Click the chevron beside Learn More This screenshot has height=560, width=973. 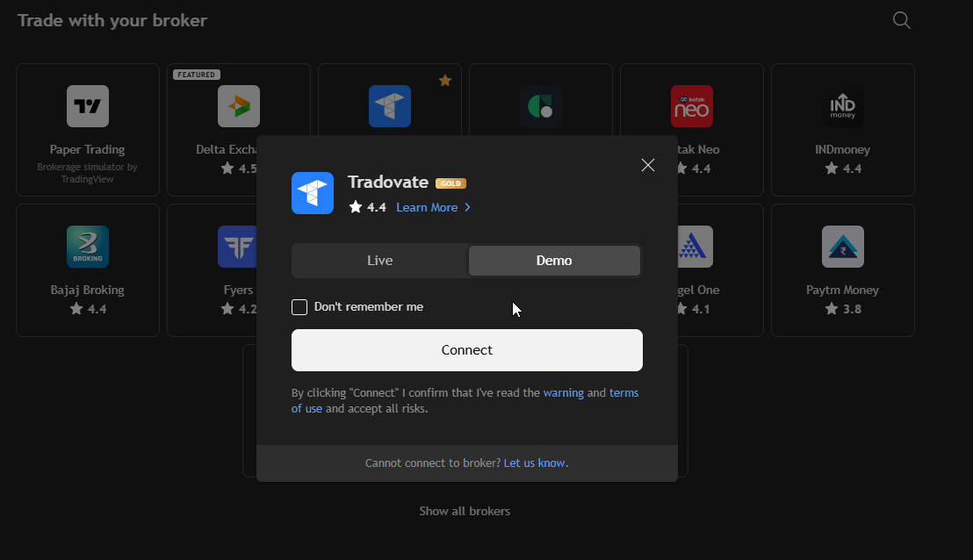click(467, 207)
